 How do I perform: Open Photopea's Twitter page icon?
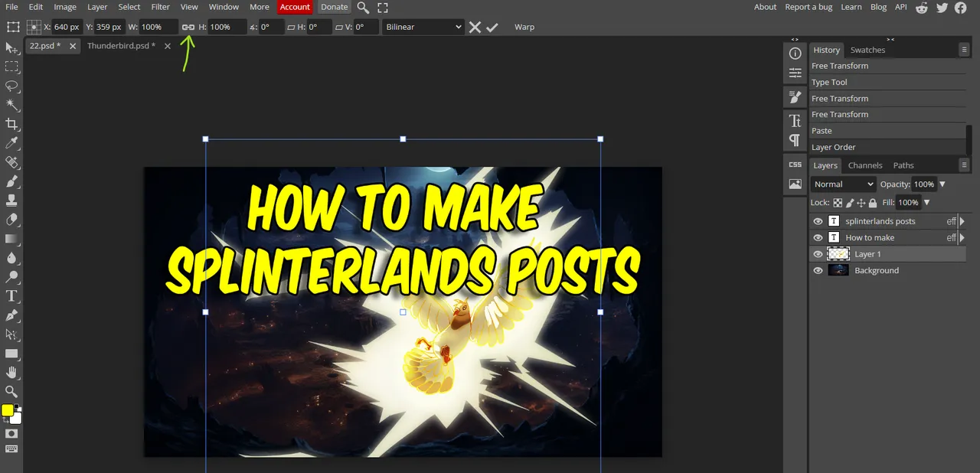[942, 8]
